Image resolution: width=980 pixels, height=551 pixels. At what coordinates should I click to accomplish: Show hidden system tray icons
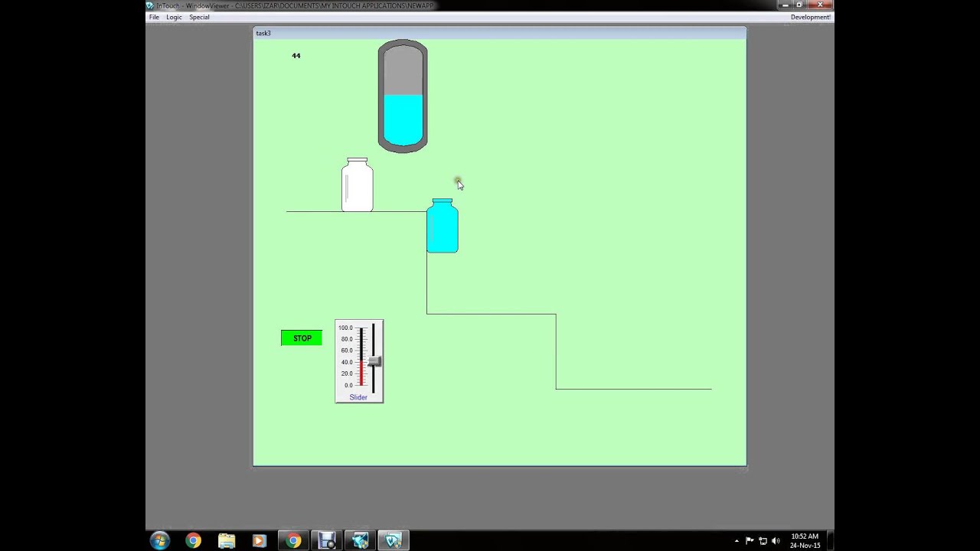pyautogui.click(x=737, y=541)
